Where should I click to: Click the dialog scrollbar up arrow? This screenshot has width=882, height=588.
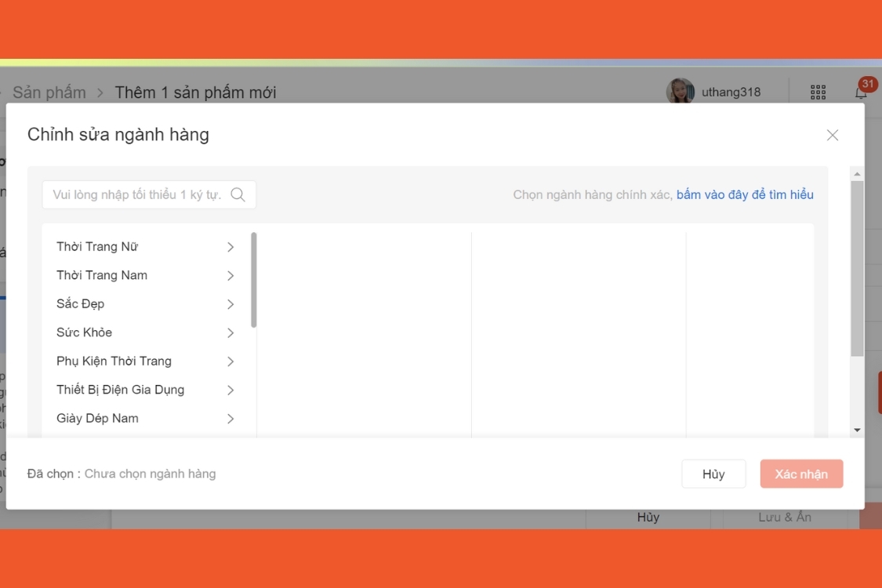click(857, 174)
